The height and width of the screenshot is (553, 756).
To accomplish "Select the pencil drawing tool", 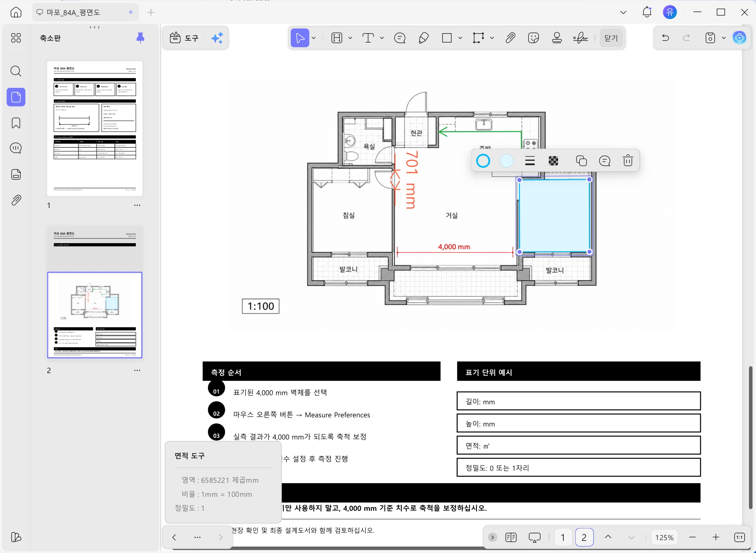I will click(423, 38).
